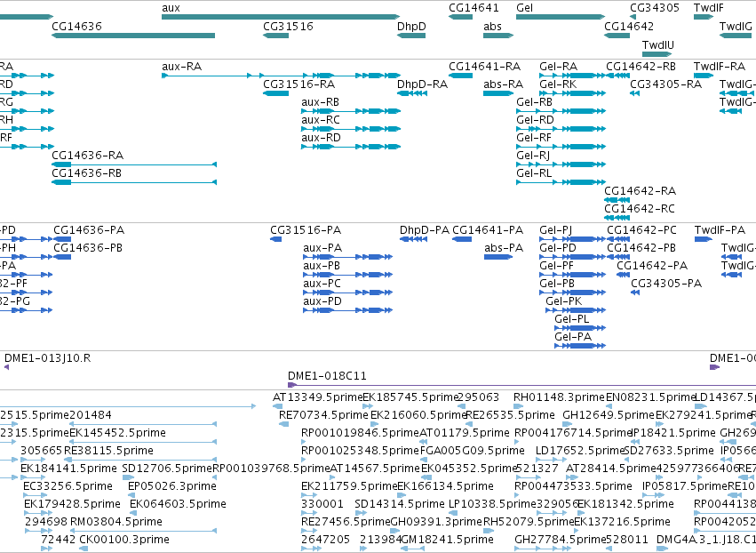
Task: Click the CG14641 gene label
Action: point(473,8)
